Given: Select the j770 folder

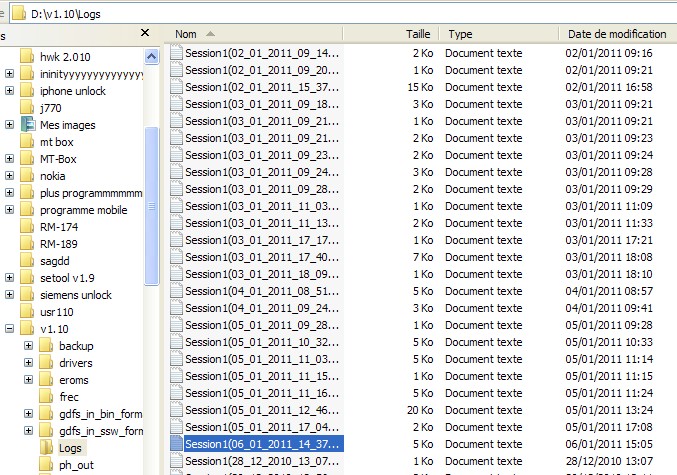Looking at the screenshot, I should (x=51, y=108).
